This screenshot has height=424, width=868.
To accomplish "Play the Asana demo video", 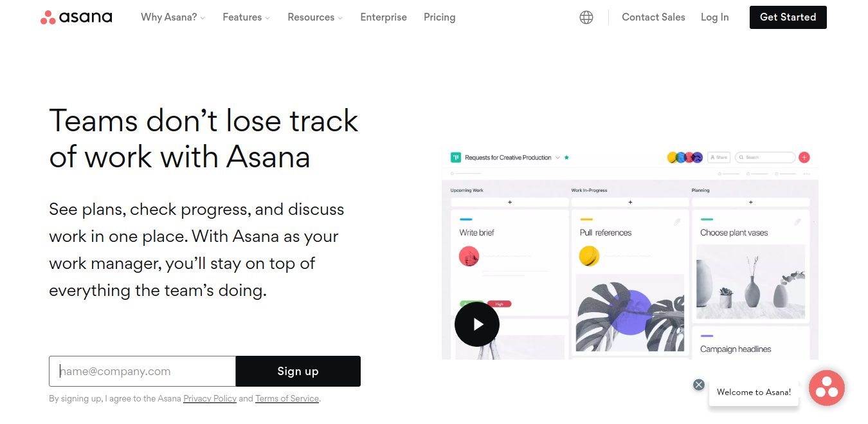I will click(477, 324).
